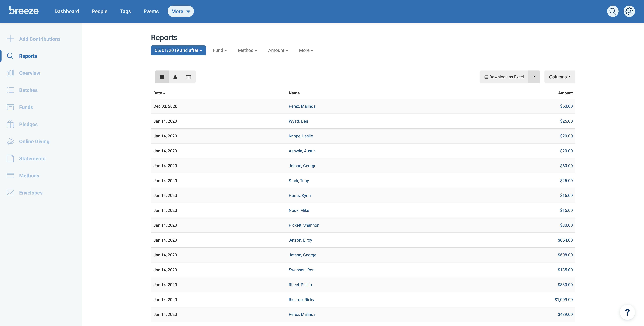Open Online Giving from sidebar
Screen dimensions: 644x326
[34, 141]
